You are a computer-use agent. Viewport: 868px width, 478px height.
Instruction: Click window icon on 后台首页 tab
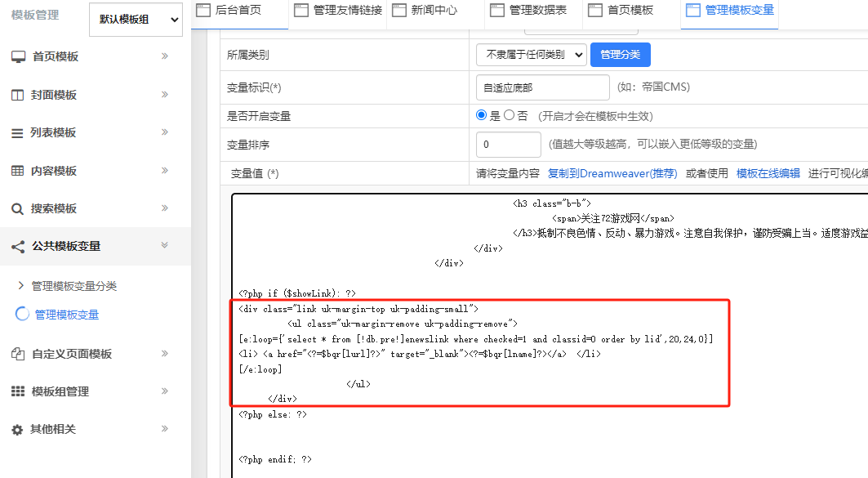pos(203,10)
